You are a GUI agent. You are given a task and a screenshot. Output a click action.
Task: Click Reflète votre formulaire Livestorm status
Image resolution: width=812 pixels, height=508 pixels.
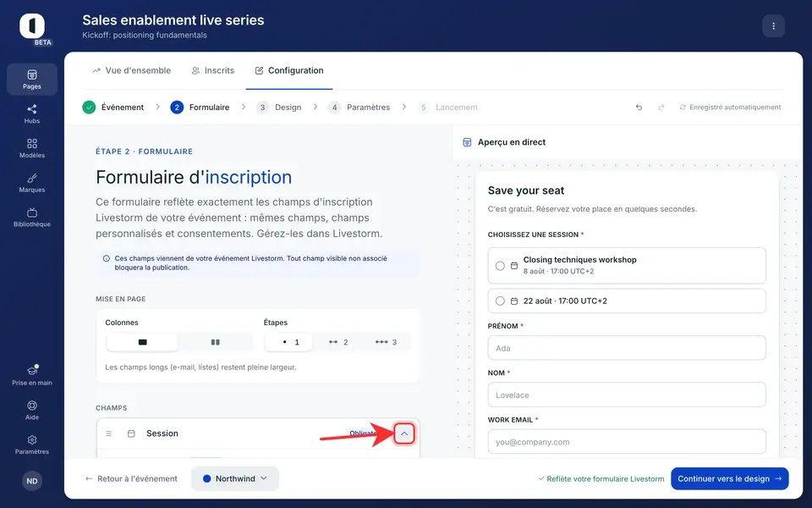click(x=601, y=479)
